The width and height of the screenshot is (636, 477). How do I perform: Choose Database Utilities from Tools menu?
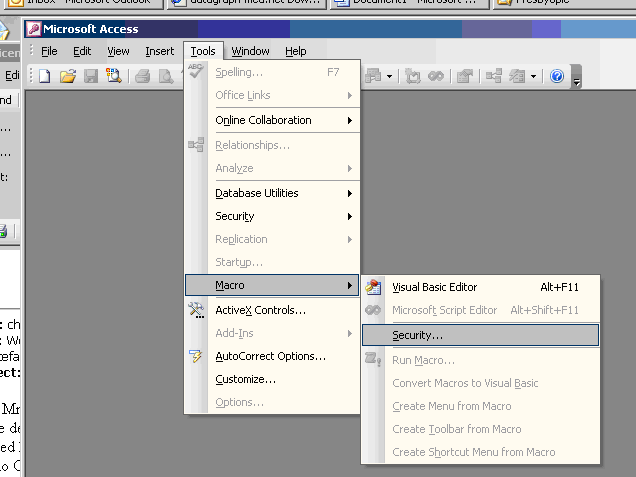[272, 193]
